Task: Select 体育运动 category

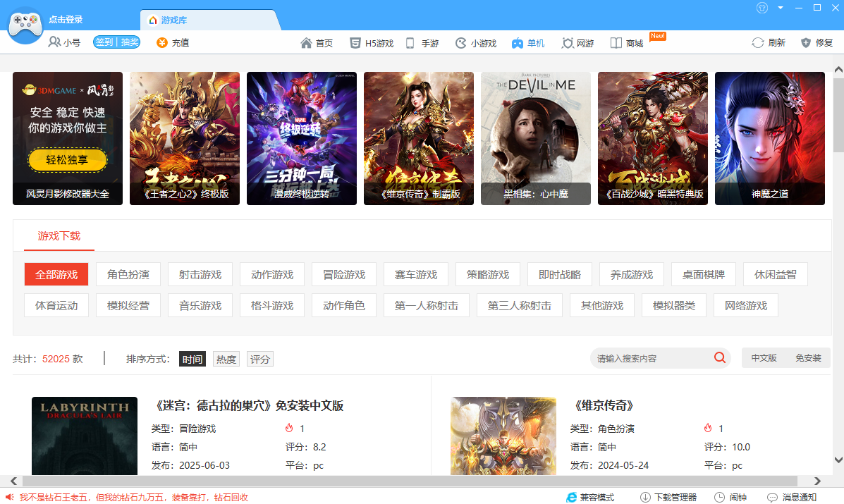Action: tap(56, 305)
